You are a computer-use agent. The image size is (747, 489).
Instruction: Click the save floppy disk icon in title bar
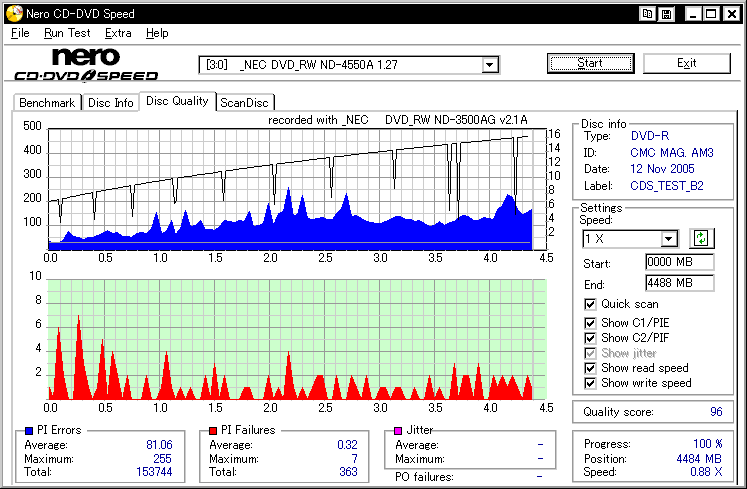click(666, 14)
